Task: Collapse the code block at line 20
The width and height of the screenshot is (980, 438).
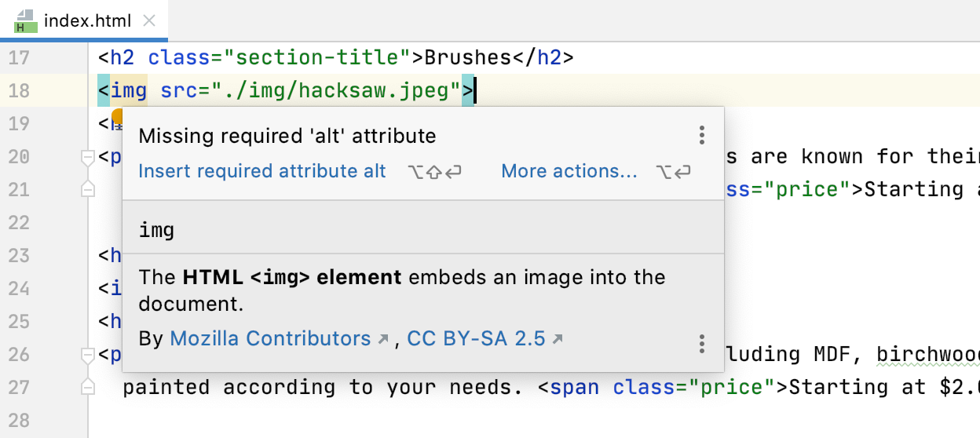Action: [x=88, y=157]
